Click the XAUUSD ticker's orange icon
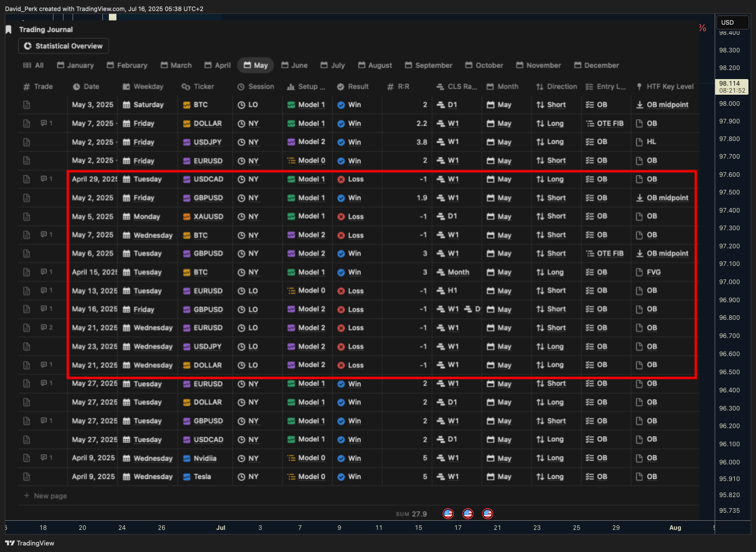The width and height of the screenshot is (756, 552). coord(186,217)
